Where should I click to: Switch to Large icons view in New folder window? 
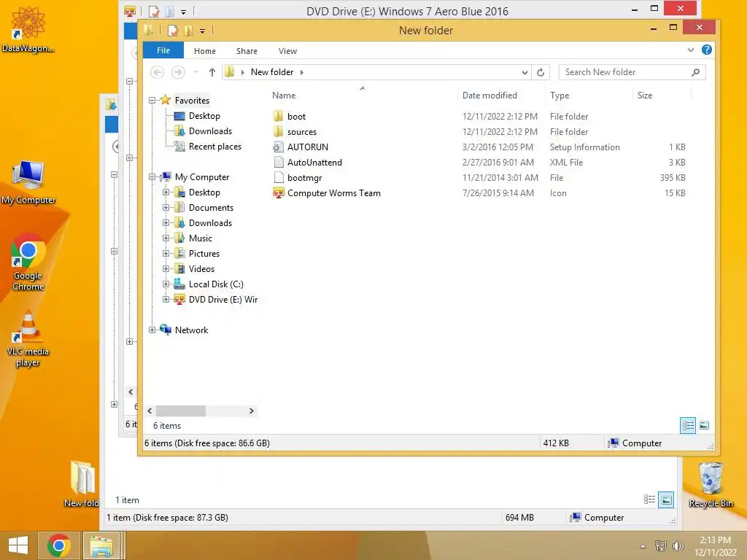(704, 425)
